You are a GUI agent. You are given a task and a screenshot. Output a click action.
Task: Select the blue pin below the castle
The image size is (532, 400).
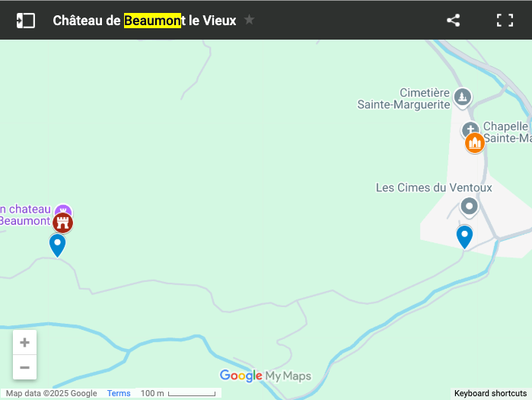coord(57,245)
